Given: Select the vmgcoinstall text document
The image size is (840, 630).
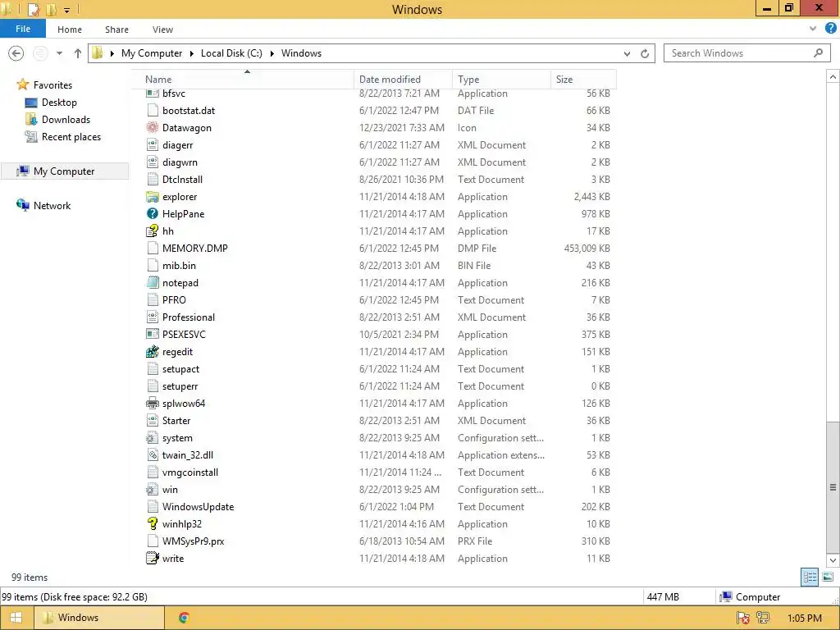Looking at the screenshot, I should pyautogui.click(x=190, y=472).
